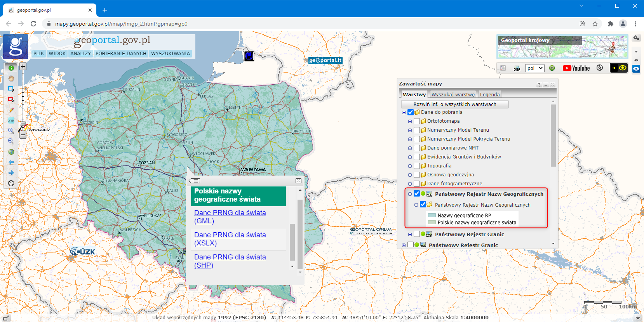Expand the Numeryczny Model Terenu node

pos(410,130)
